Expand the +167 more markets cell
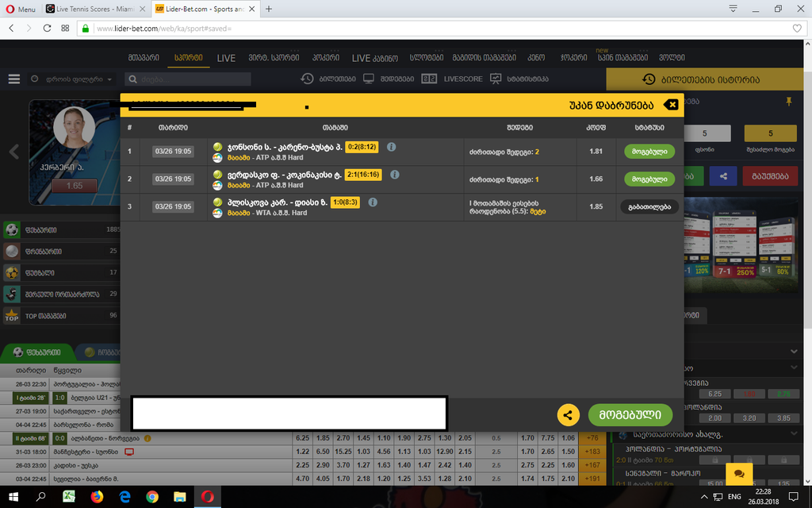The height and width of the screenshot is (508, 812). (x=592, y=465)
